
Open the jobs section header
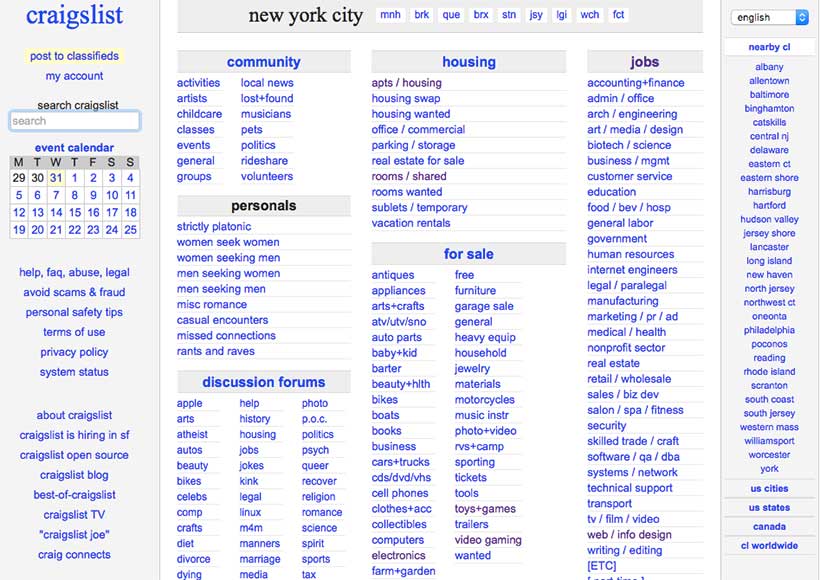click(644, 62)
